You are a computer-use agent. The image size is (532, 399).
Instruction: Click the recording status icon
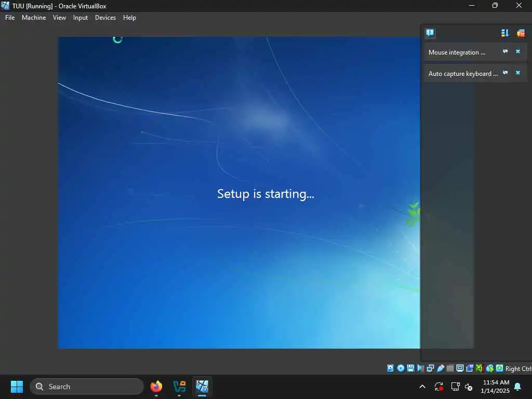point(470,368)
